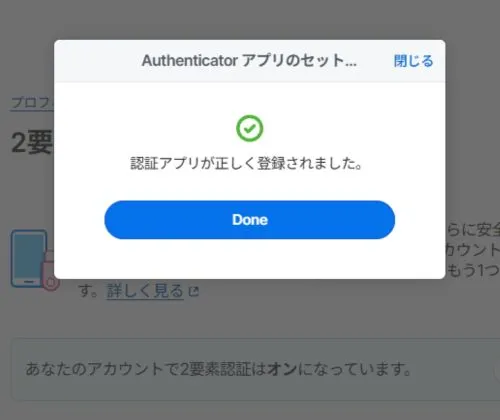Click the 2要素 page heading
The height and width of the screenshot is (420, 500).
(32, 142)
